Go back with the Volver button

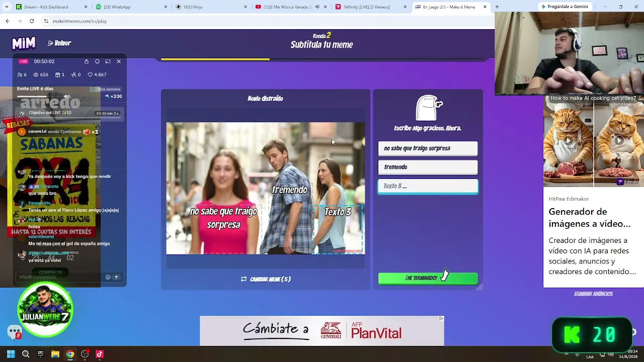pyautogui.click(x=59, y=43)
